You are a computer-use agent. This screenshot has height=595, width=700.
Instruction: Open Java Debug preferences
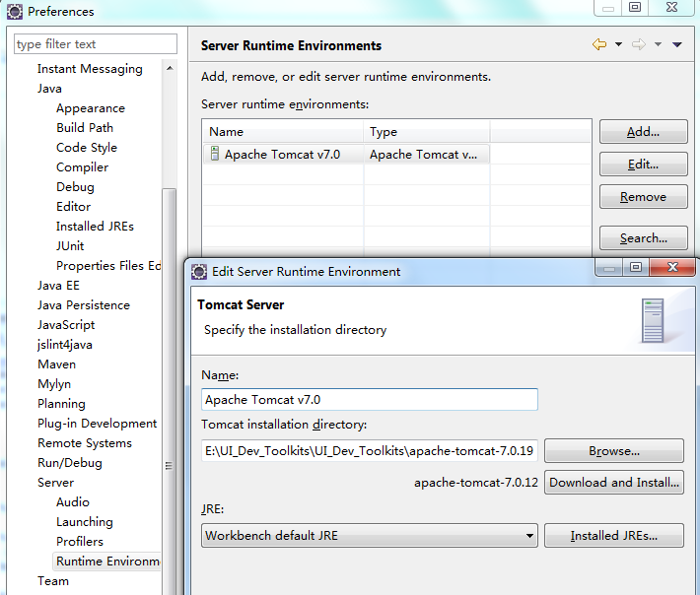pos(75,187)
